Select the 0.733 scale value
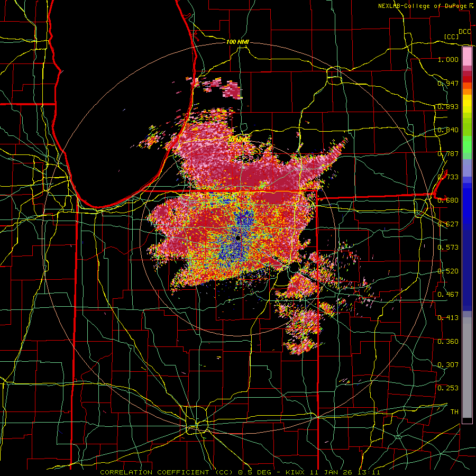Viewport: 476px width, 476px height. pos(448,177)
